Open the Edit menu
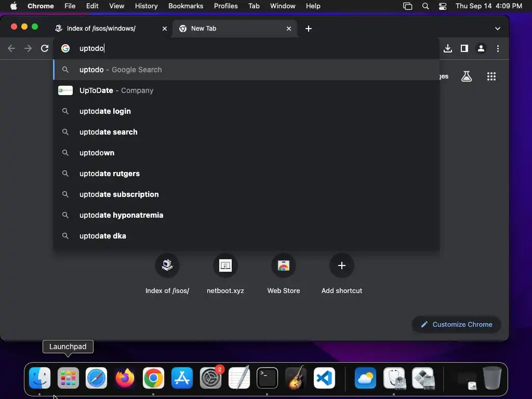The height and width of the screenshot is (399, 532). coord(92,6)
